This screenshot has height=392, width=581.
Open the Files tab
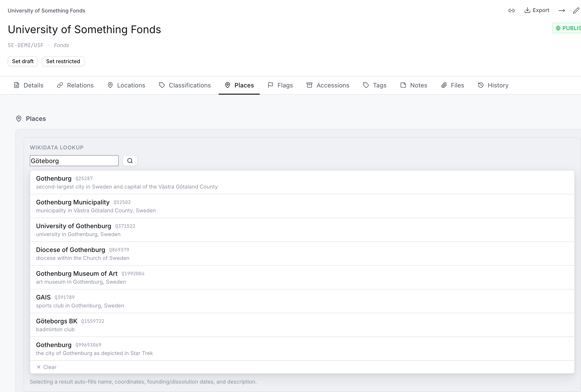pyautogui.click(x=452, y=85)
